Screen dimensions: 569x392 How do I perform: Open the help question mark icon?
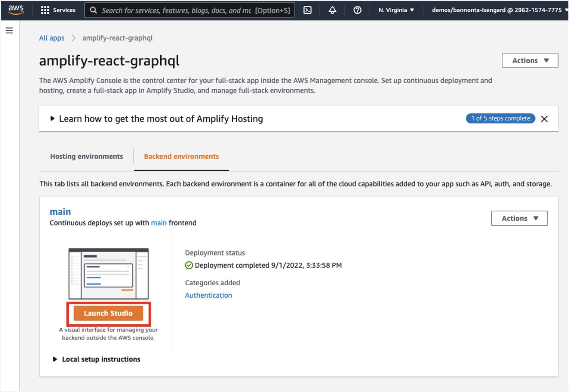357,10
